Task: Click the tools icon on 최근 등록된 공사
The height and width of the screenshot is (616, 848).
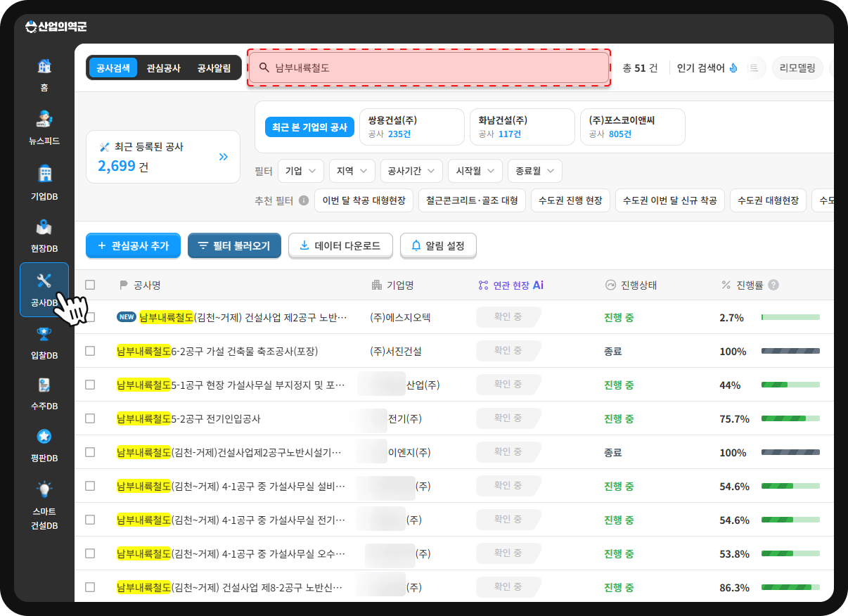Action: pos(105,147)
